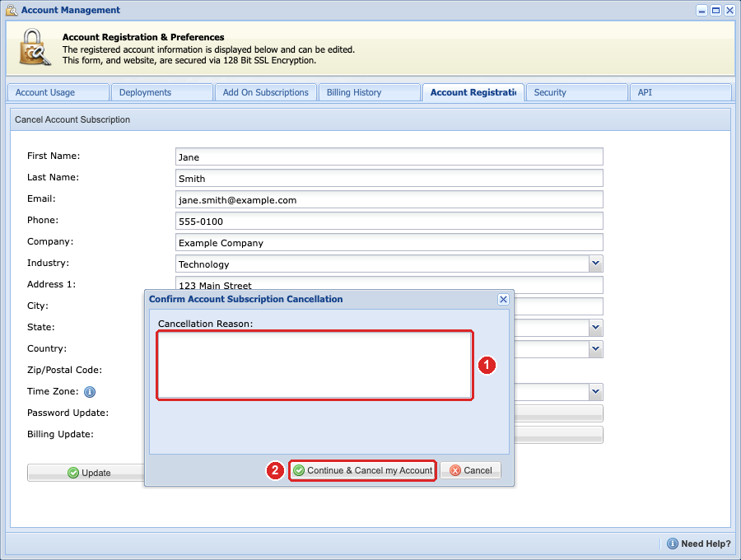Switch to the Deployments tab
Viewport: 741px width, 560px height.
click(x=161, y=92)
